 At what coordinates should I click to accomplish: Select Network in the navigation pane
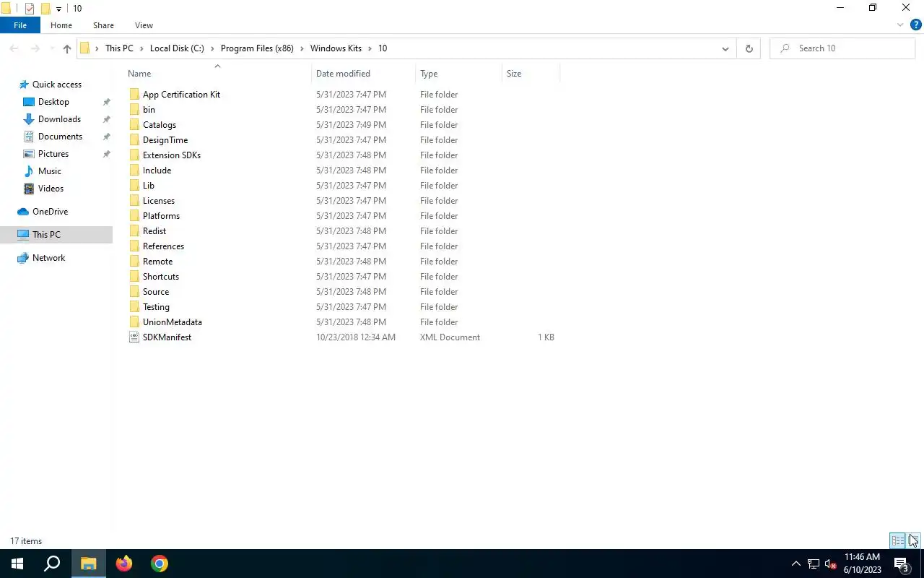48,258
